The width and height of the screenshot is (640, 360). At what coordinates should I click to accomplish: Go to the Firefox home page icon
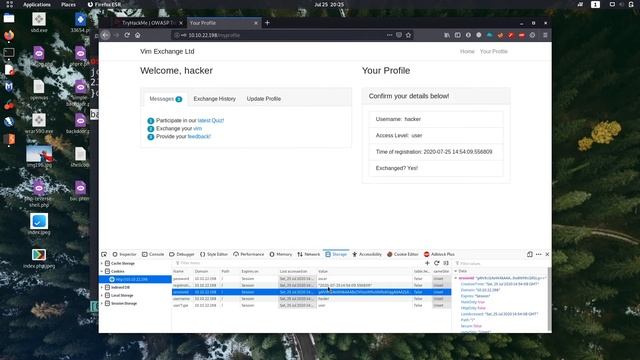tap(138, 35)
